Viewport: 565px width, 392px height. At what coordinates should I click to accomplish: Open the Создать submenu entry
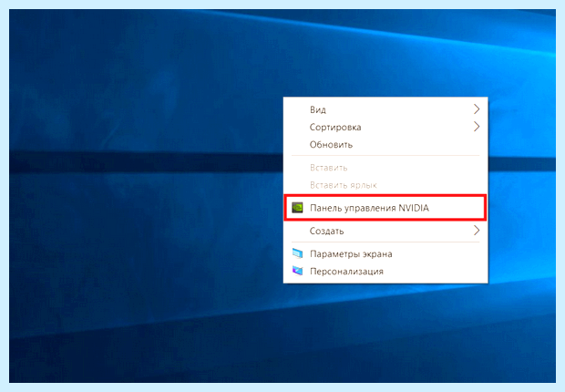(385, 231)
